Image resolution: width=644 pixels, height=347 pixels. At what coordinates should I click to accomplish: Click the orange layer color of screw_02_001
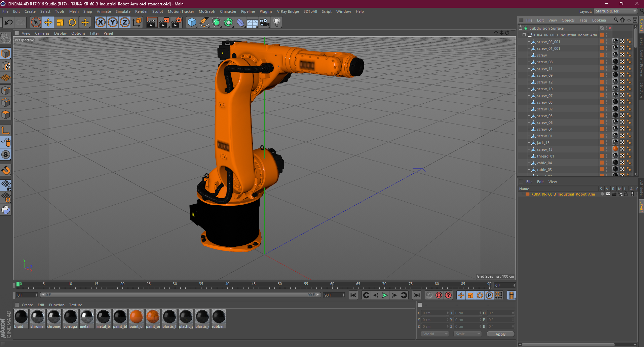(x=602, y=42)
